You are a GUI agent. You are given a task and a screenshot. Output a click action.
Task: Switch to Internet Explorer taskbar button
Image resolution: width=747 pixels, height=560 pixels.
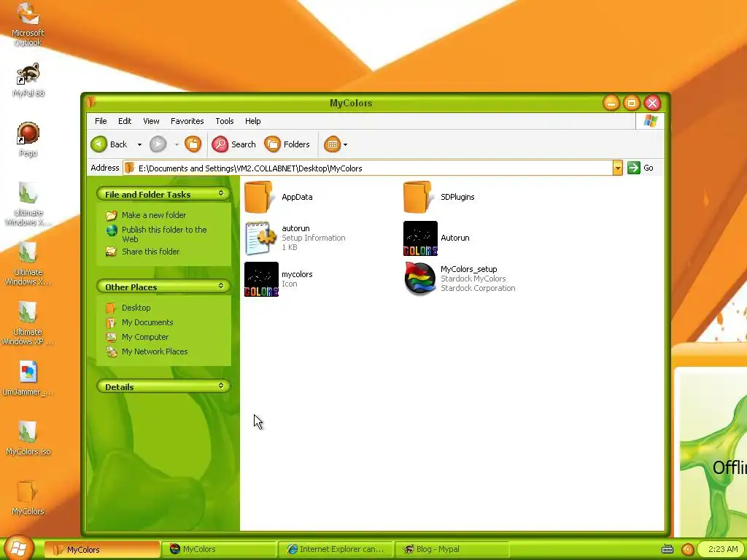(336, 550)
